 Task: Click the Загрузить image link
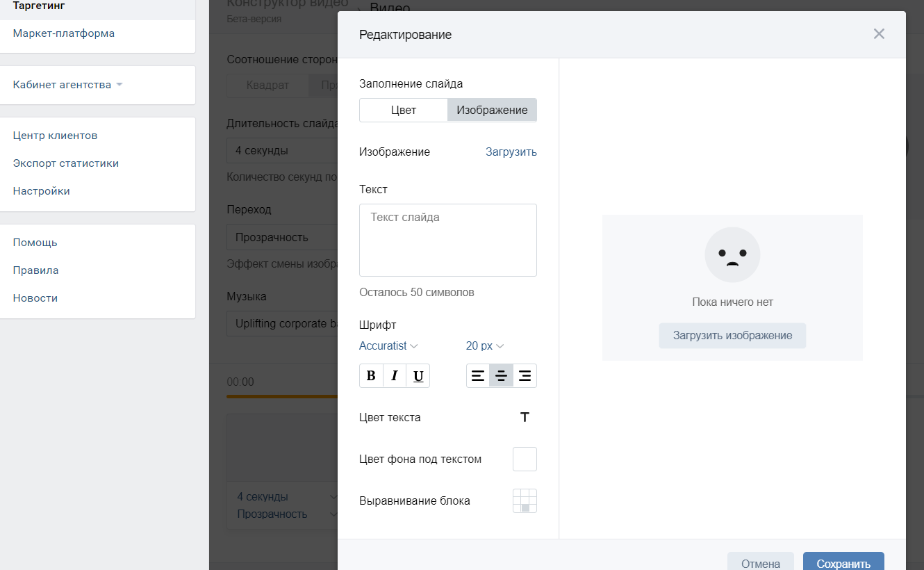pyautogui.click(x=511, y=152)
